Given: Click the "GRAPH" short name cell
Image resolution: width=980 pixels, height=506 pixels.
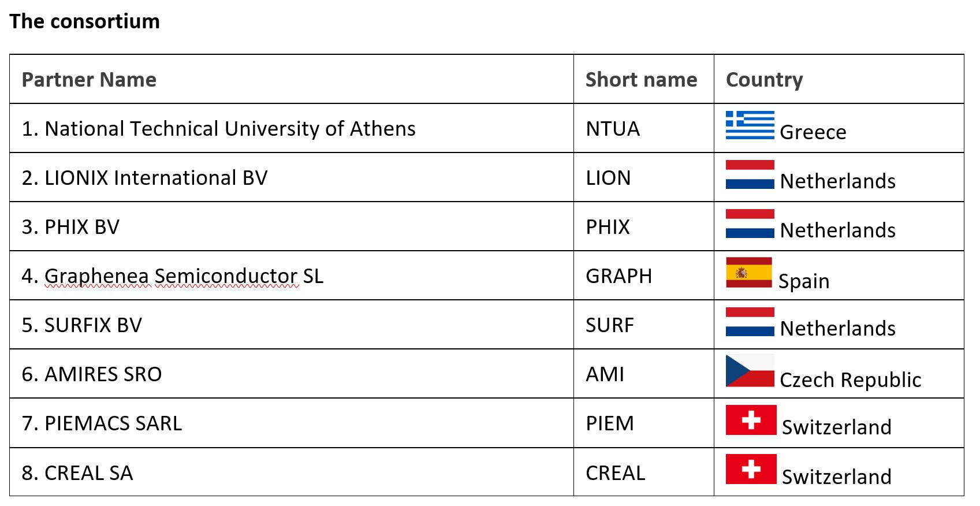Looking at the screenshot, I should (x=618, y=276).
